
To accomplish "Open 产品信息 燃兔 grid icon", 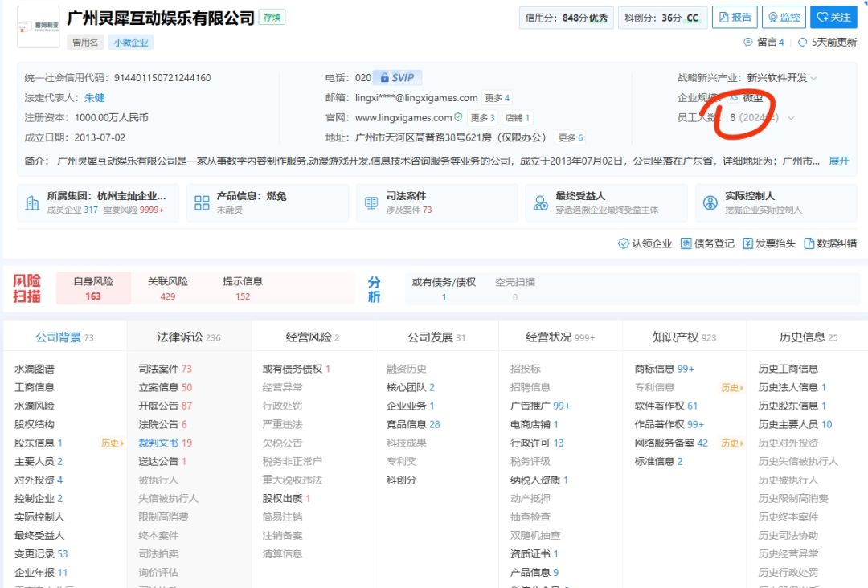I will coord(202,203).
